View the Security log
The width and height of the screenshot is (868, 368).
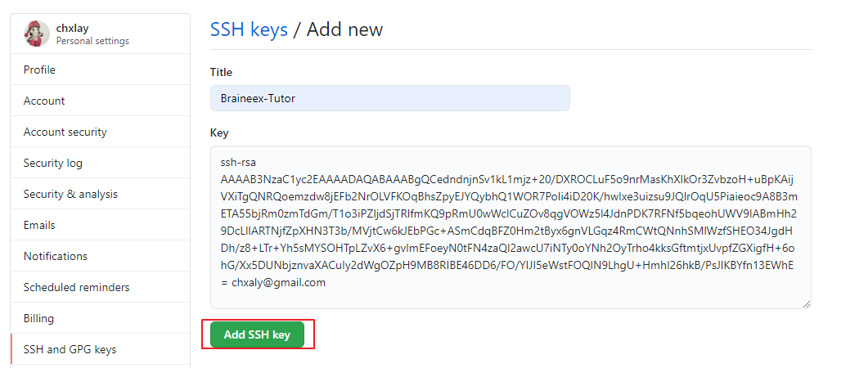53,164
